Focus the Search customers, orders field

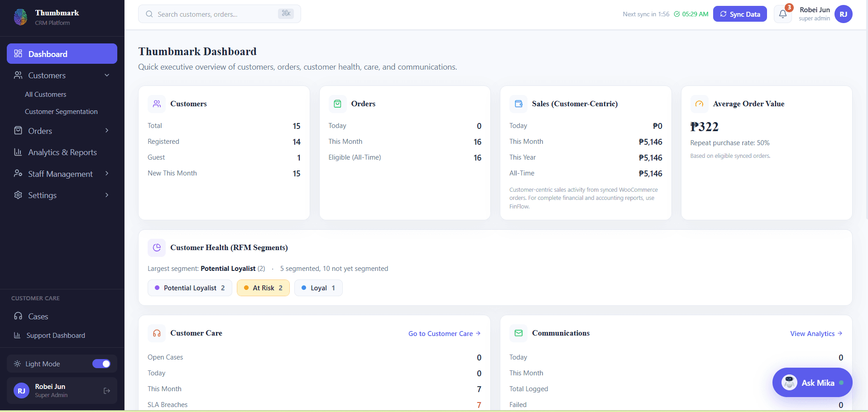[220, 14]
